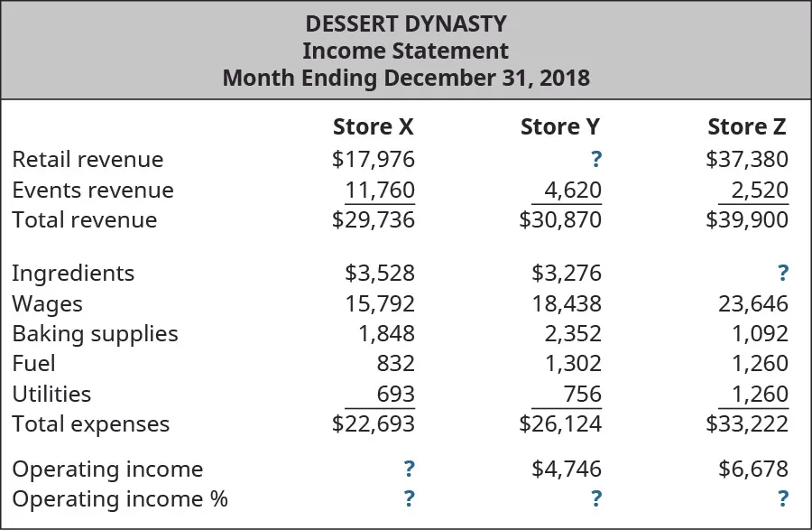Select Store Z operating income % question mark
This screenshot has height=530, width=812.
click(782, 499)
